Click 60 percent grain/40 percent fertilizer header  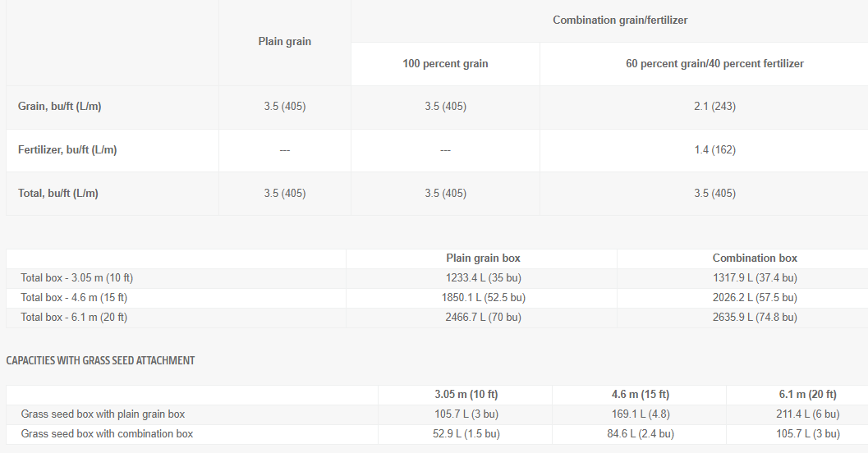(714, 64)
